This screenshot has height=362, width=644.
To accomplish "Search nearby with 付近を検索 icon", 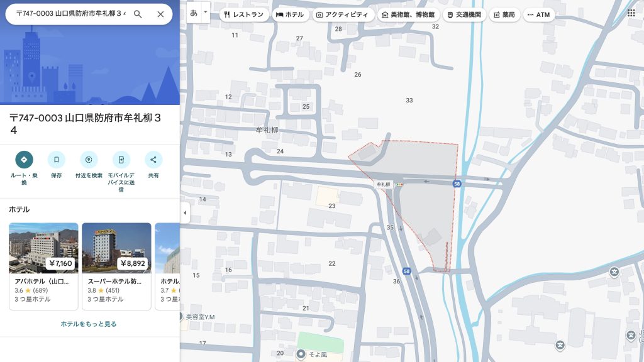I will click(x=89, y=160).
